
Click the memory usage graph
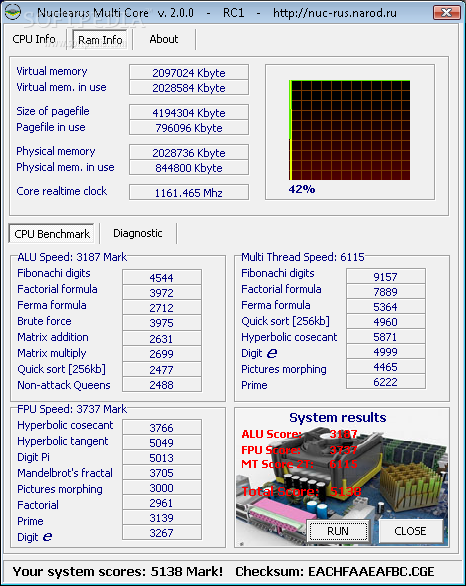[349, 130]
